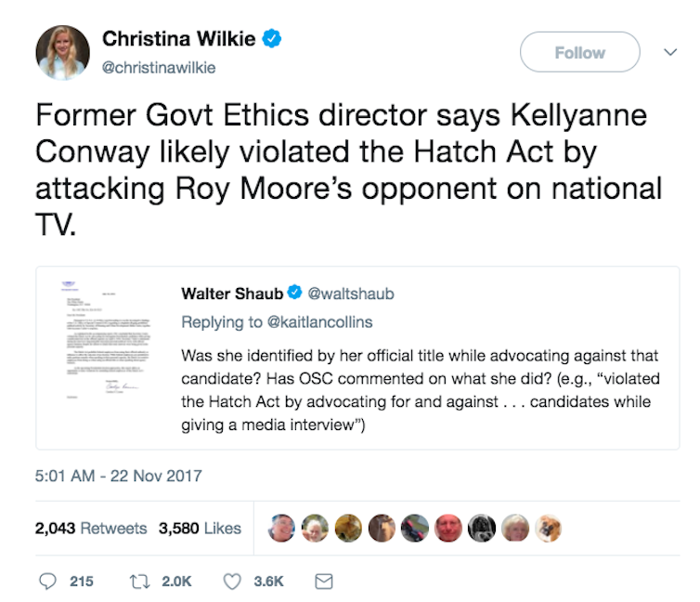Click the Christina Wilkie display name
Viewport: 700px width, 602px height.
click(x=178, y=39)
